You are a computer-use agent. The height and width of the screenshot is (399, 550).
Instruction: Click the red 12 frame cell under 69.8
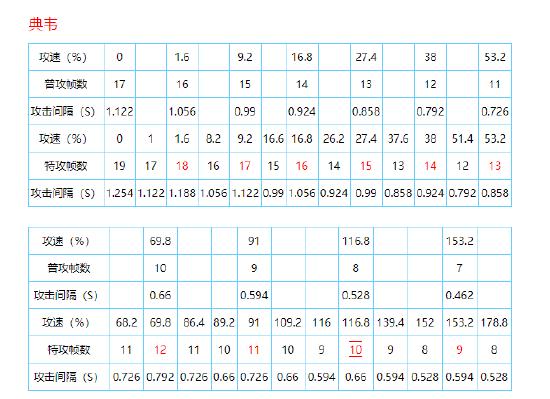coord(160,350)
